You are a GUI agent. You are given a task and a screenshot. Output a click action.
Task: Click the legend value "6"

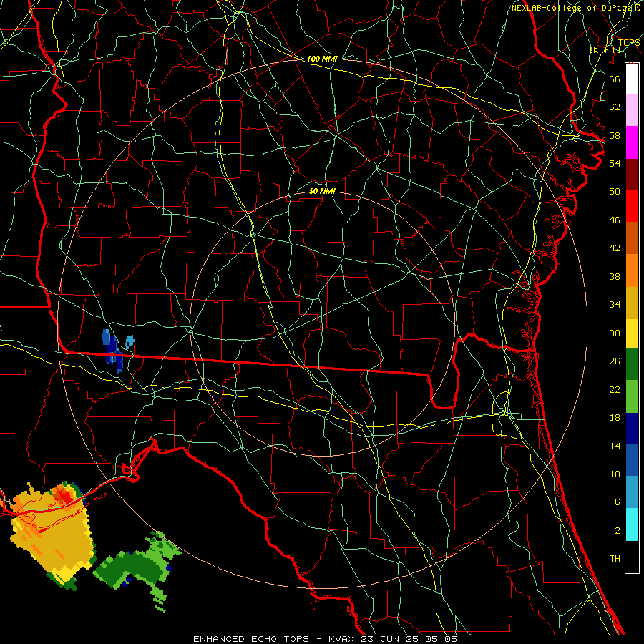click(617, 502)
